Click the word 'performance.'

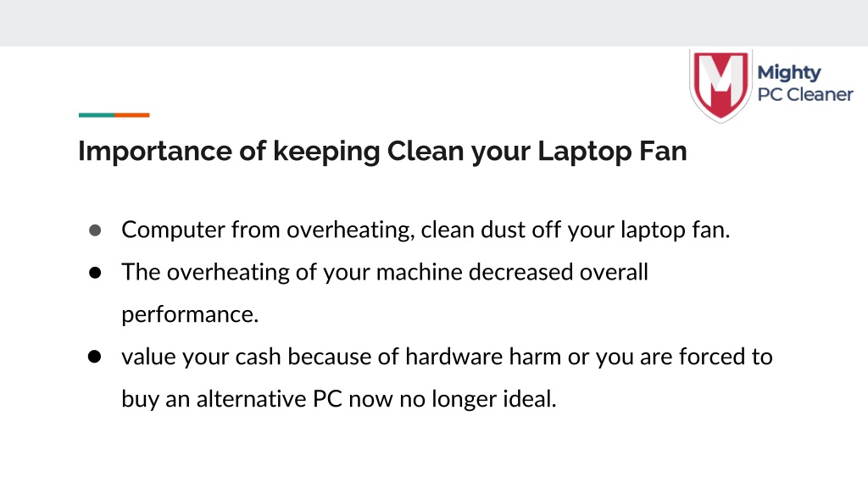click(x=190, y=315)
